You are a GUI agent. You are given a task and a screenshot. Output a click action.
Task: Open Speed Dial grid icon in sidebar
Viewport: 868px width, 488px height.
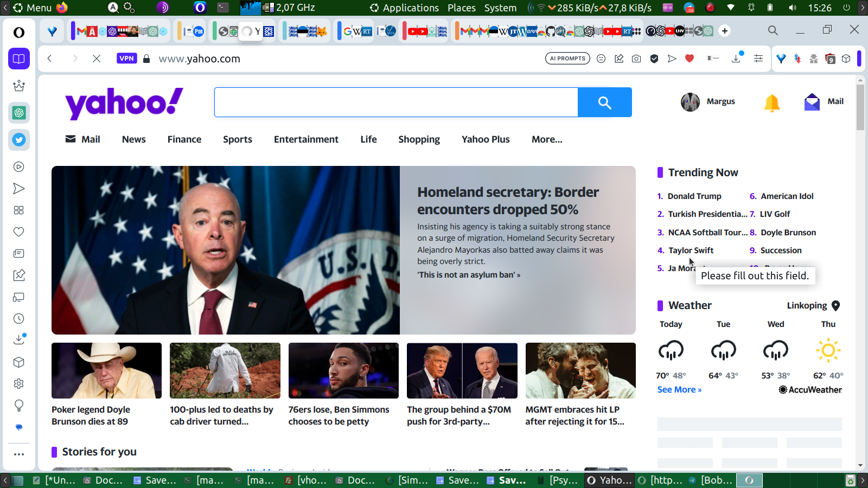tap(19, 210)
